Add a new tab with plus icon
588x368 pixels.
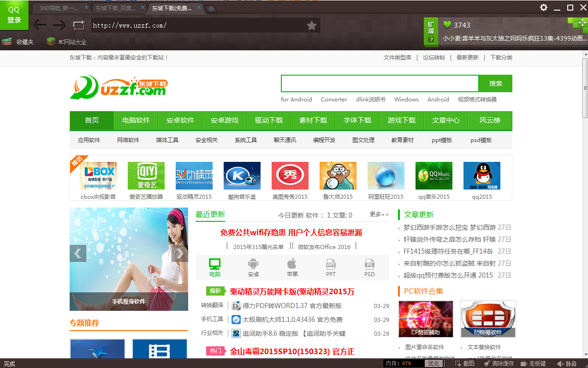pos(211,9)
